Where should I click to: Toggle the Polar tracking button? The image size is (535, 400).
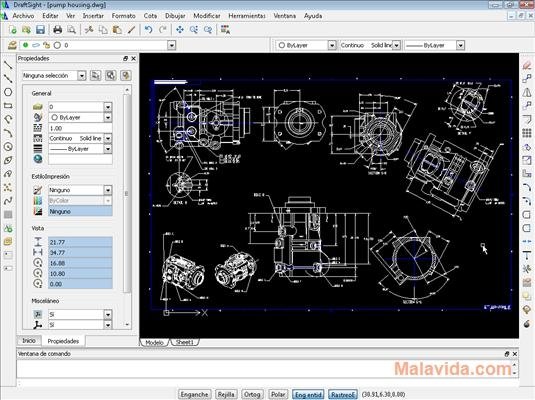coord(278,395)
